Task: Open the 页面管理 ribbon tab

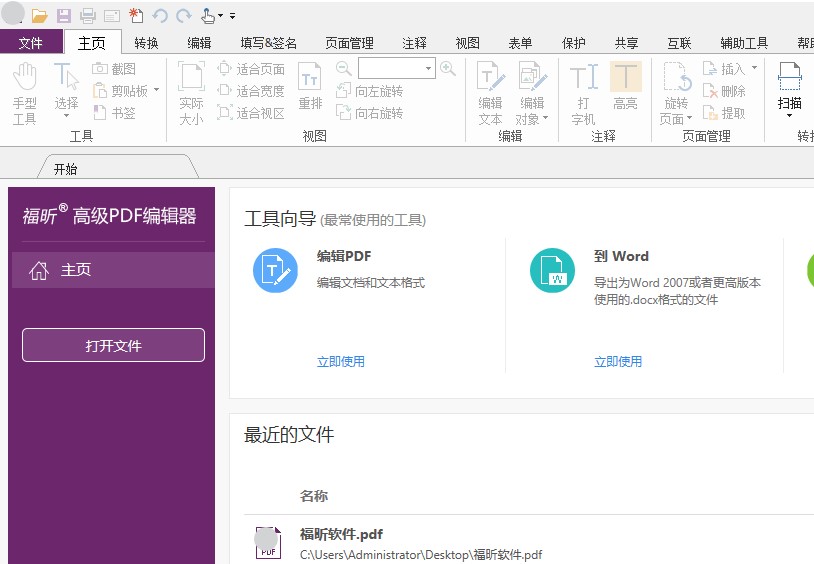Action: tap(349, 43)
